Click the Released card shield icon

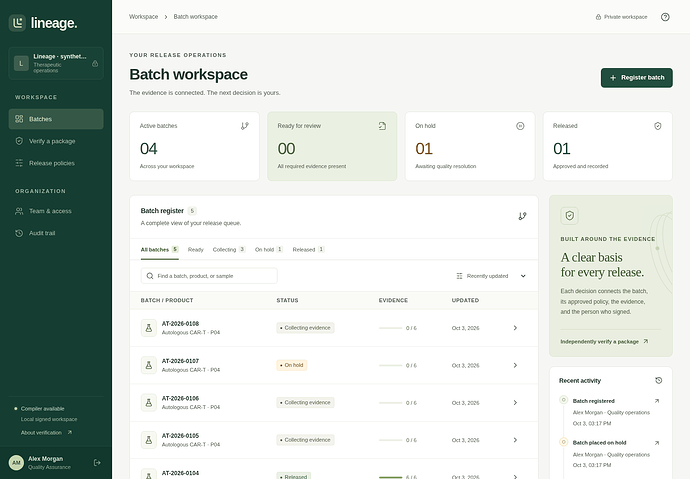point(658,126)
